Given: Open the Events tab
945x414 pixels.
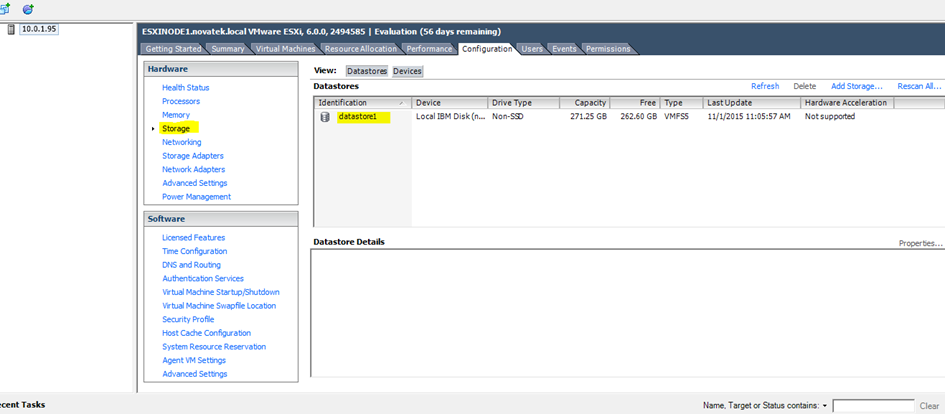Looking at the screenshot, I should click(565, 49).
